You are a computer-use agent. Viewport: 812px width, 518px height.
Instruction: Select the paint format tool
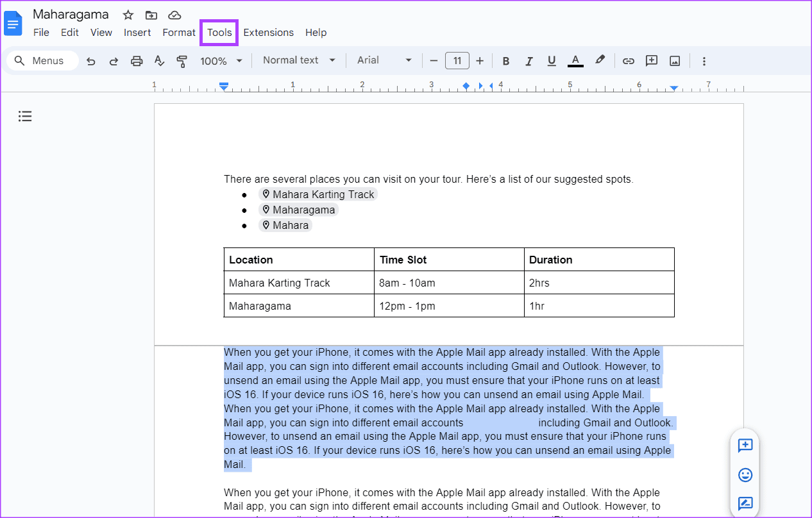[182, 60]
